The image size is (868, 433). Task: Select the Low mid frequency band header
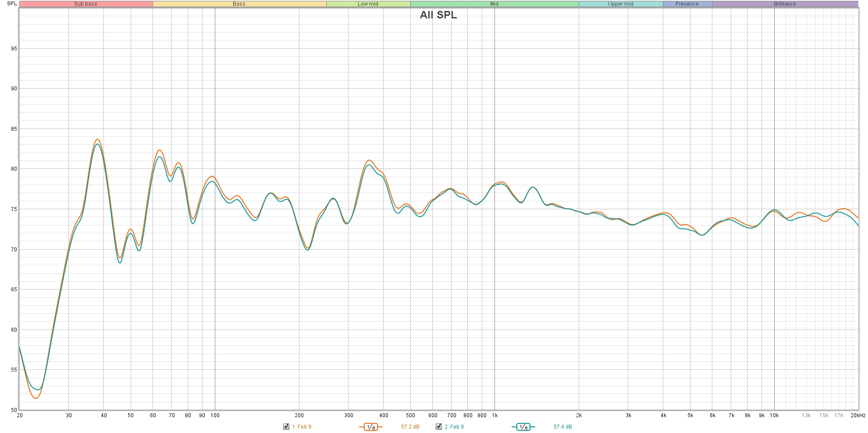[x=368, y=4]
